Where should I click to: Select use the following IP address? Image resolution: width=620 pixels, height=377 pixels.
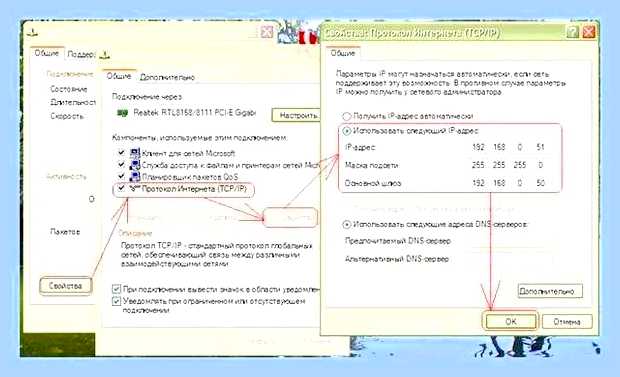tap(347, 131)
